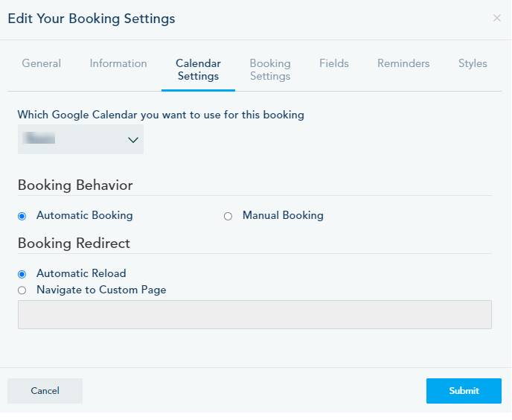
Task: Open the Fields tab
Action: click(334, 63)
